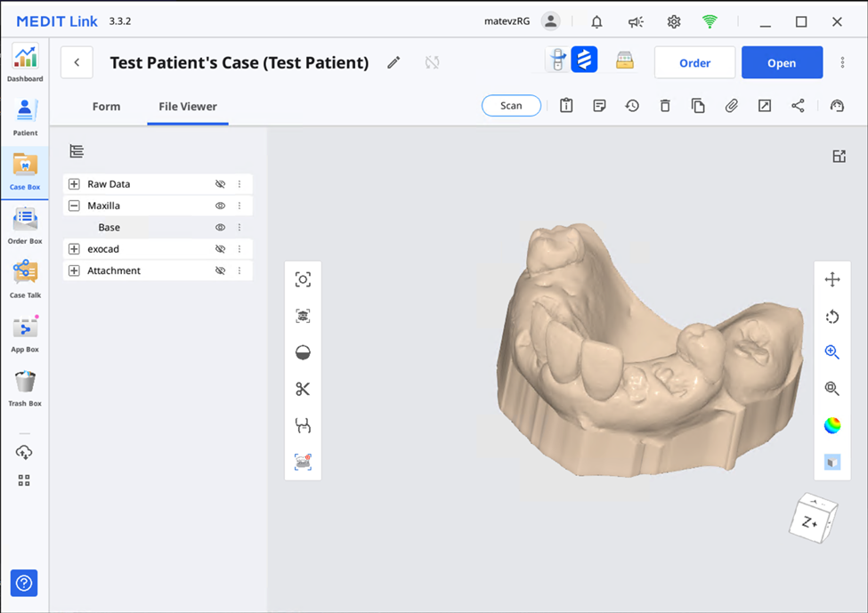868x613 pixels.
Task: Click the delete trash icon in toolbar
Action: pyautogui.click(x=665, y=106)
